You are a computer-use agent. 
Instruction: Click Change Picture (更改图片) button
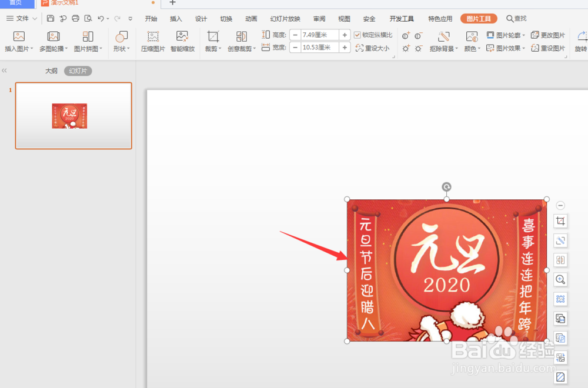click(x=548, y=35)
